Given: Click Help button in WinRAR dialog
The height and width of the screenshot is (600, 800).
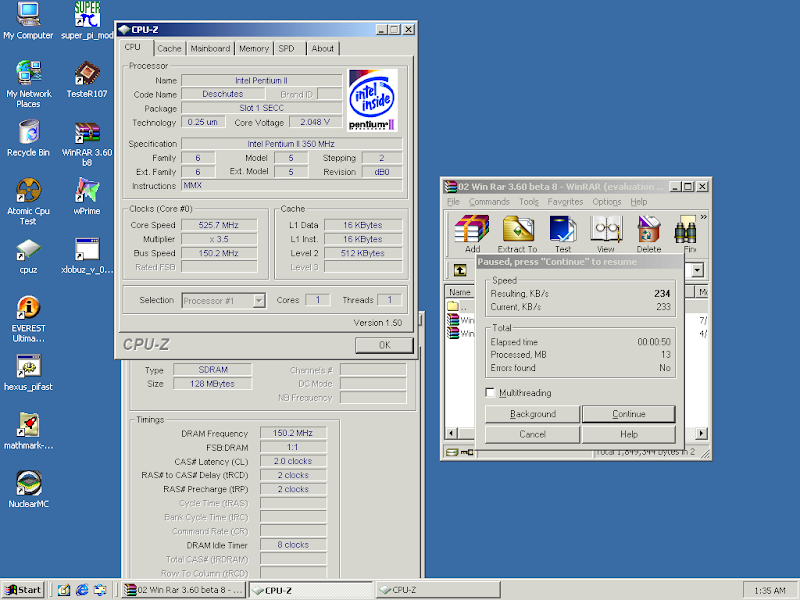Looking at the screenshot, I should [629, 434].
